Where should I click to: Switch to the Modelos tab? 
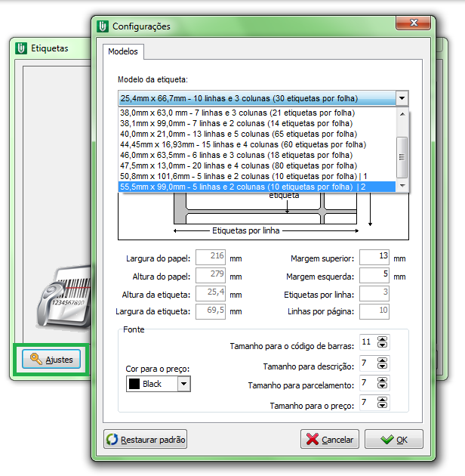(x=123, y=52)
